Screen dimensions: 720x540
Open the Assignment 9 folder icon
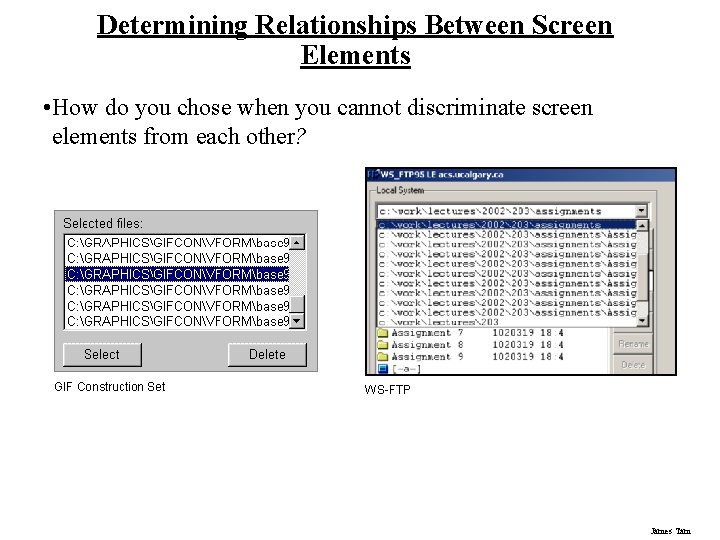pyautogui.click(x=382, y=357)
